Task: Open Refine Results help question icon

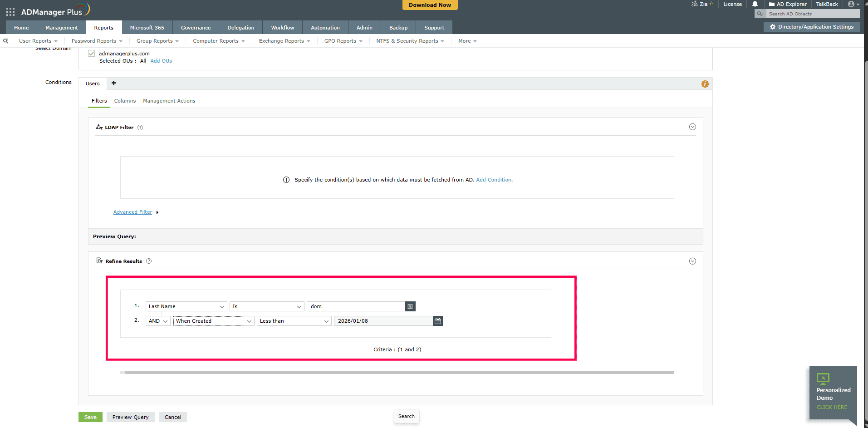Action: (x=149, y=261)
